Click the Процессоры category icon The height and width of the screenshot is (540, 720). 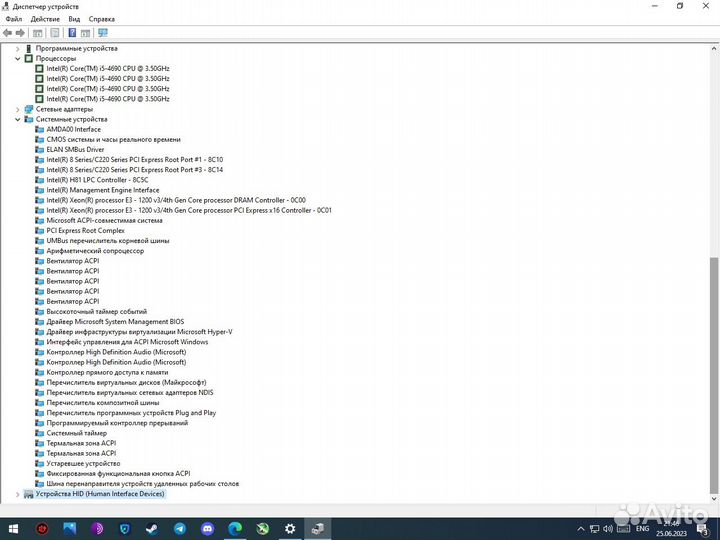(29, 58)
